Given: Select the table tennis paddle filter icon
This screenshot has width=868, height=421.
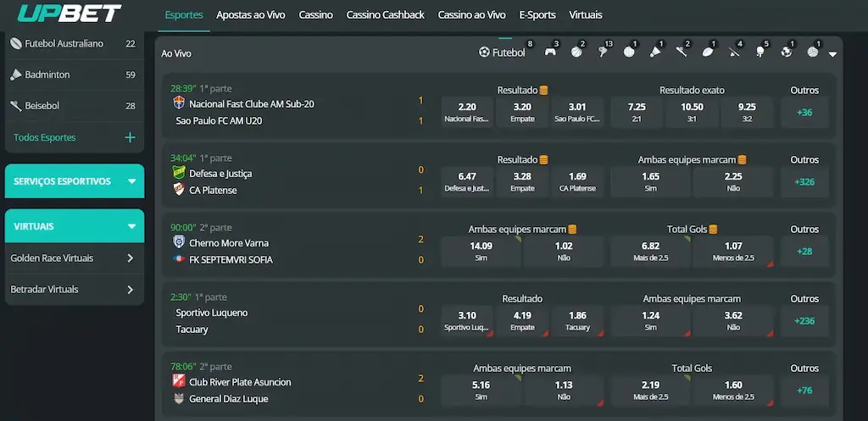Looking at the screenshot, I should 760,52.
